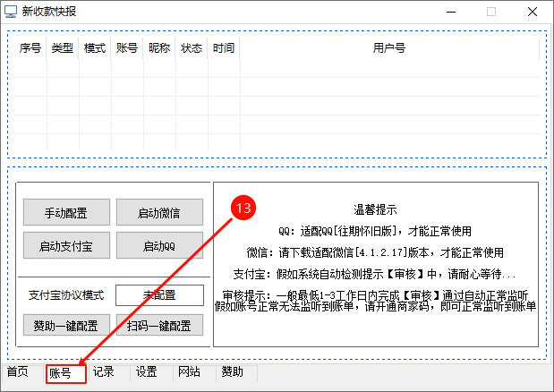Viewport: 554px width, 392px height.
Task: Click the 手动配置 button
Action: point(66,213)
